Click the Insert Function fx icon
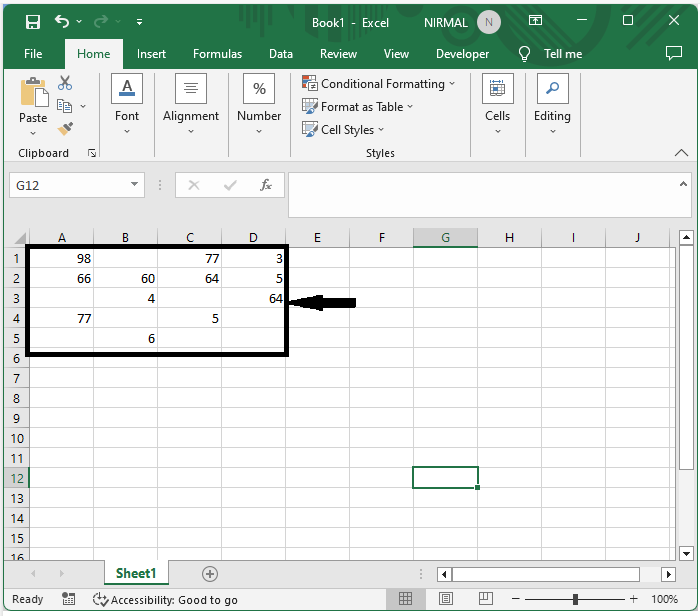 tap(266, 185)
